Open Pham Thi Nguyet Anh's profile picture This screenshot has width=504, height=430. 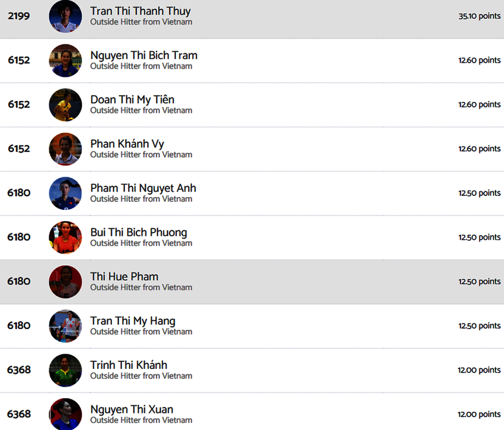pyautogui.click(x=65, y=193)
